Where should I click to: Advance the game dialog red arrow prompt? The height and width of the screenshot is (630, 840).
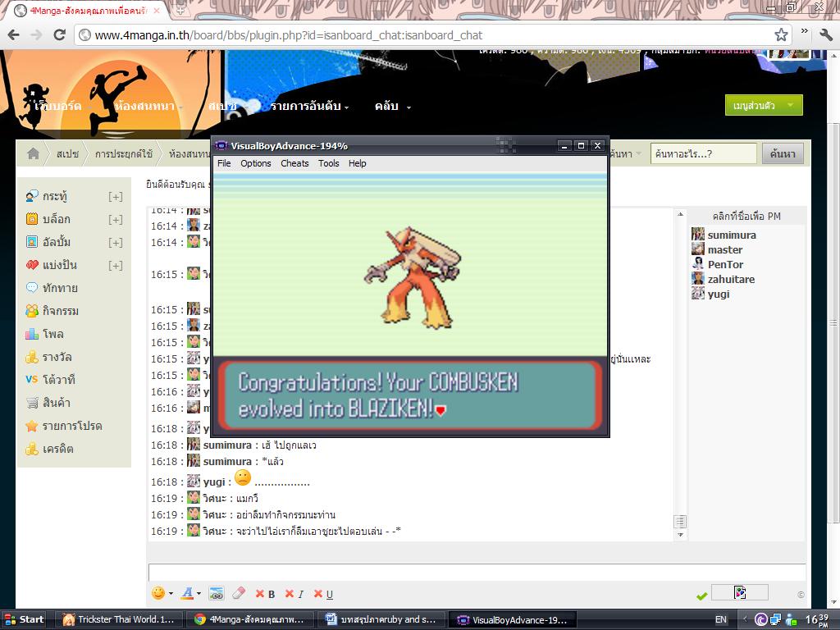point(441,411)
